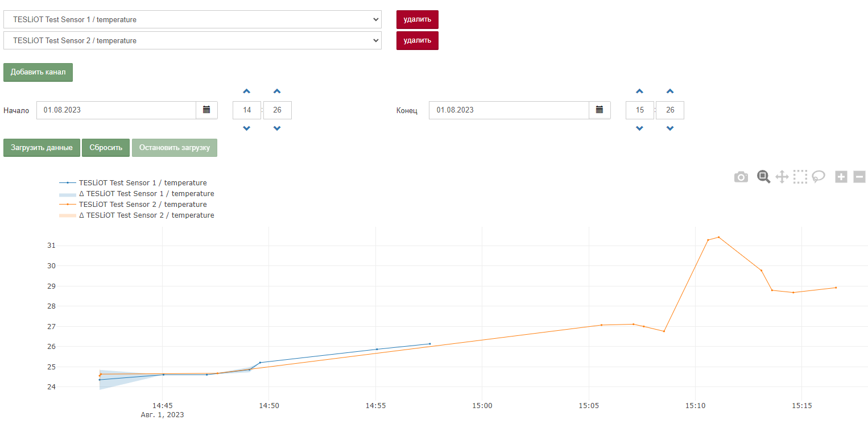Click the start date field 01.08.2023

pos(117,110)
